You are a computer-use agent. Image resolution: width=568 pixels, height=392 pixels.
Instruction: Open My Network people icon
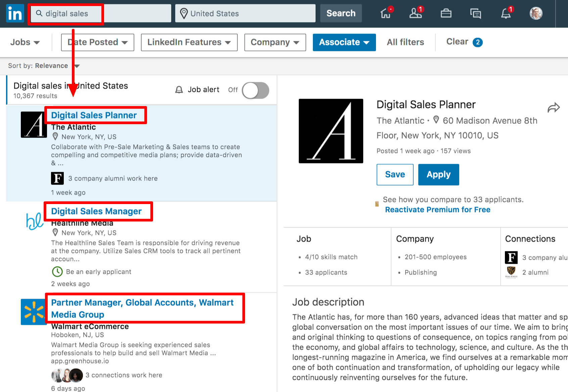tap(416, 13)
